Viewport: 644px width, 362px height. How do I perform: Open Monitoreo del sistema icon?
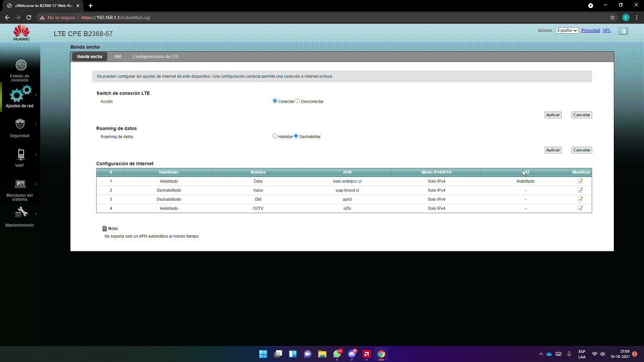20,184
